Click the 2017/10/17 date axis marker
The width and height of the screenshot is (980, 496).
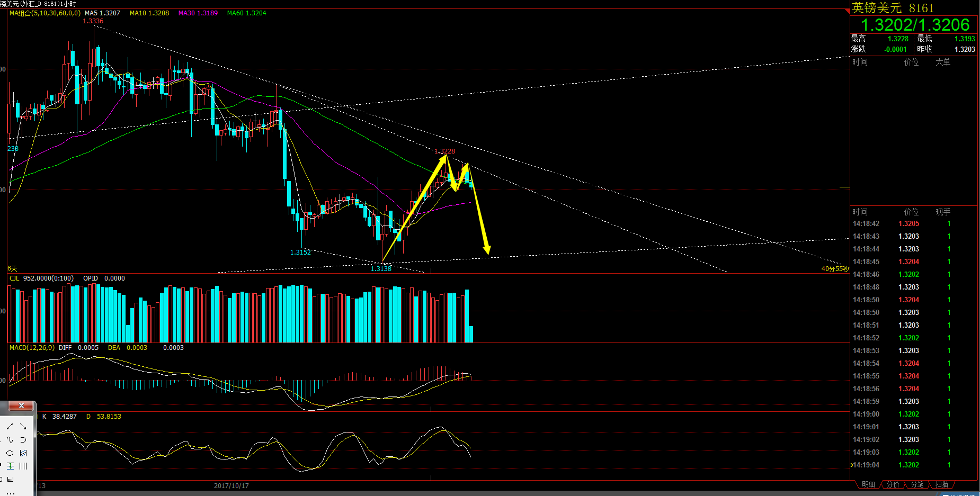[x=231, y=485]
